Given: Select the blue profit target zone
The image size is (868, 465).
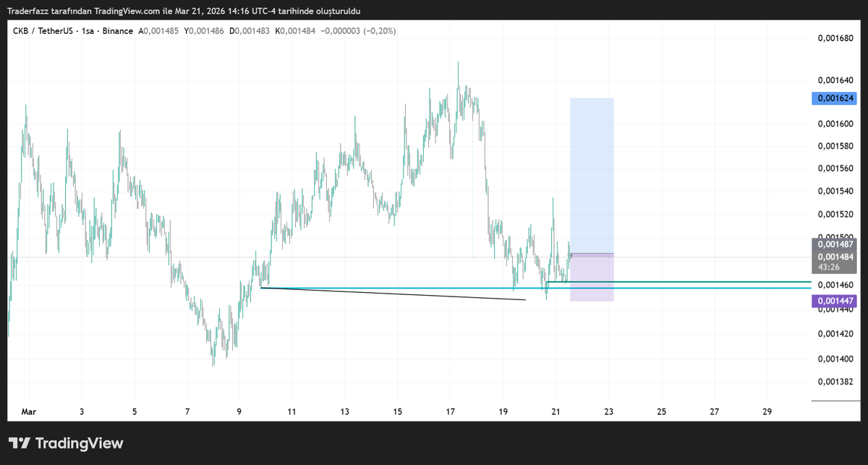Looking at the screenshot, I should pyautogui.click(x=592, y=176).
